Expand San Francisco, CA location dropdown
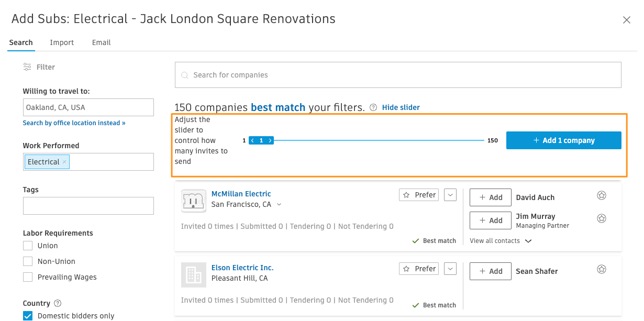This screenshot has height=321, width=644. [x=279, y=205]
